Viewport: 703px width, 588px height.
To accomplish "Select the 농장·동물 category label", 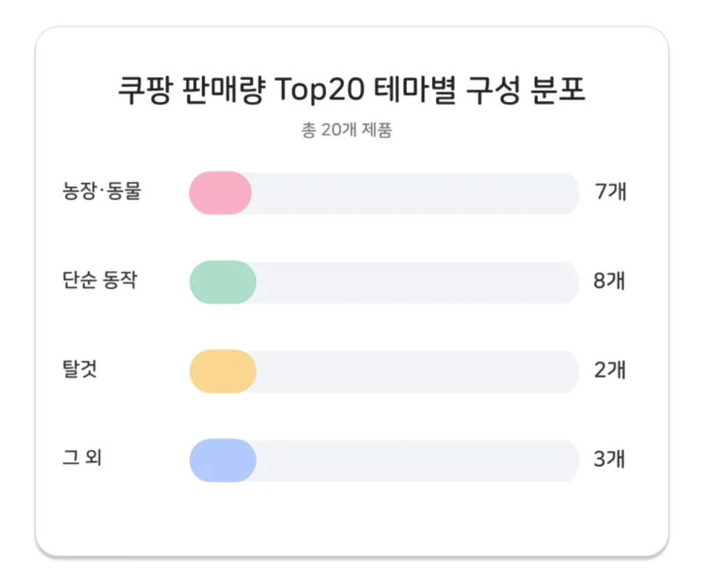I will 102,192.
